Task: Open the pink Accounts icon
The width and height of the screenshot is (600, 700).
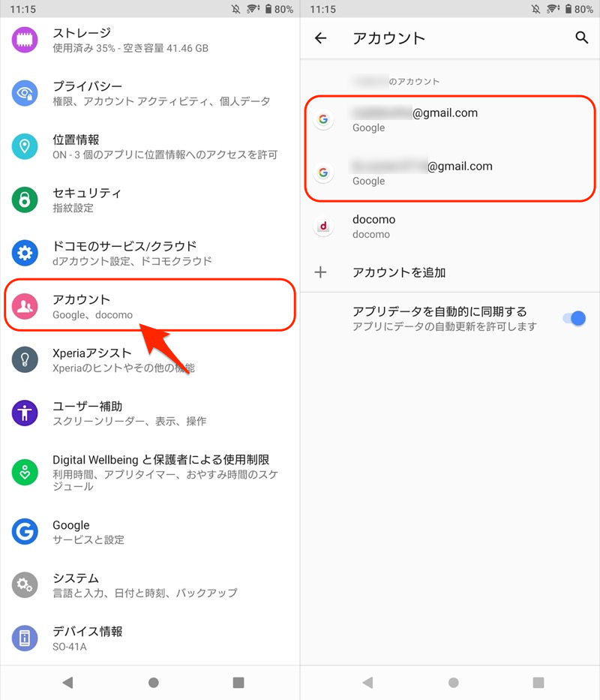Action: click(x=25, y=306)
